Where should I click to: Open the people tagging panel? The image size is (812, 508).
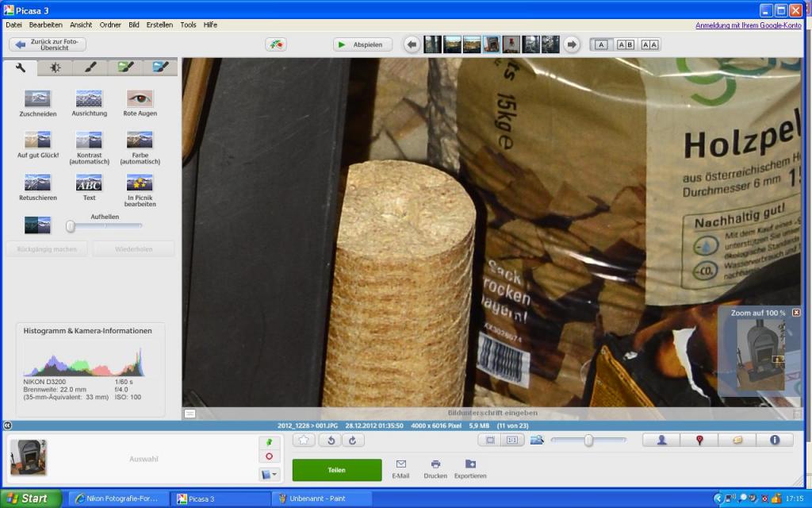tap(661, 440)
